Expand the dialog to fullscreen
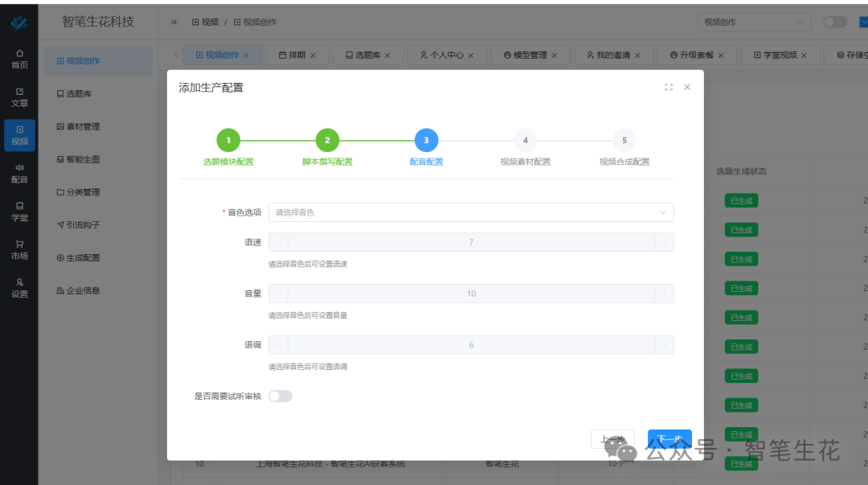Viewport: 868px width, 485px height. click(x=669, y=87)
